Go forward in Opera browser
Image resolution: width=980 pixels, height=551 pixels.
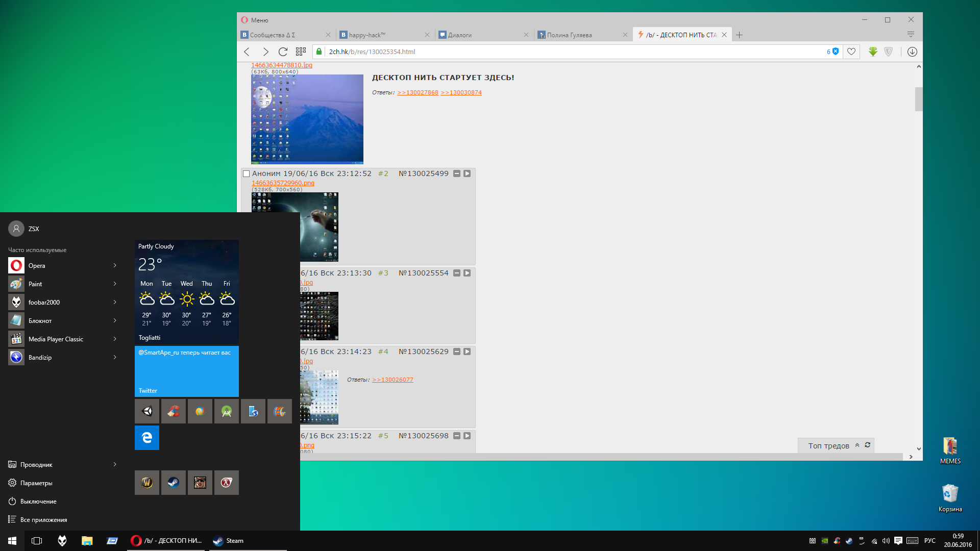point(265,52)
